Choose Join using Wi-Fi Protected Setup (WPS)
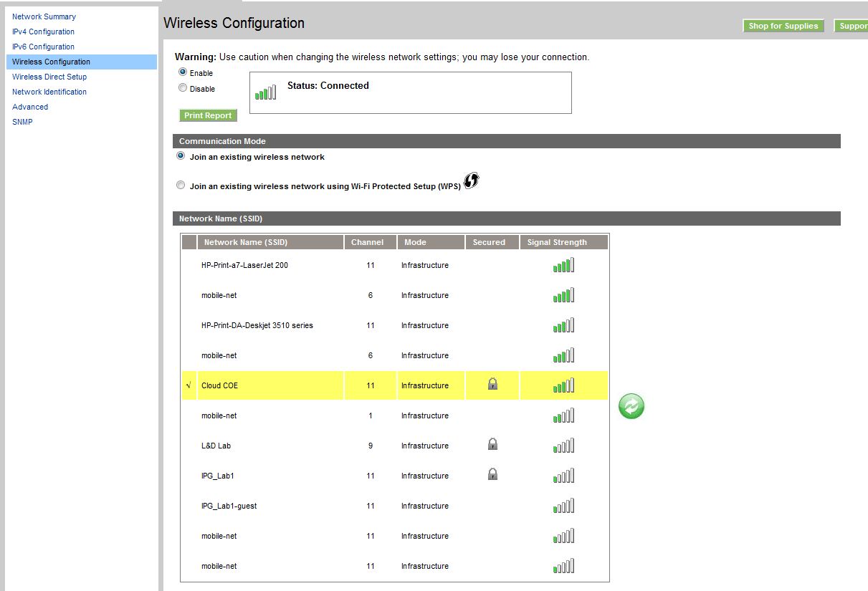 pyautogui.click(x=181, y=185)
